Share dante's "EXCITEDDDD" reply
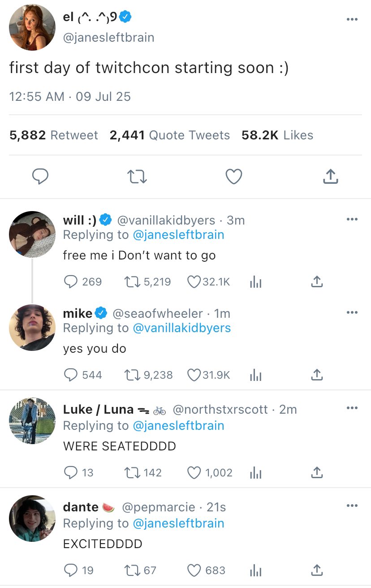 coord(316,571)
